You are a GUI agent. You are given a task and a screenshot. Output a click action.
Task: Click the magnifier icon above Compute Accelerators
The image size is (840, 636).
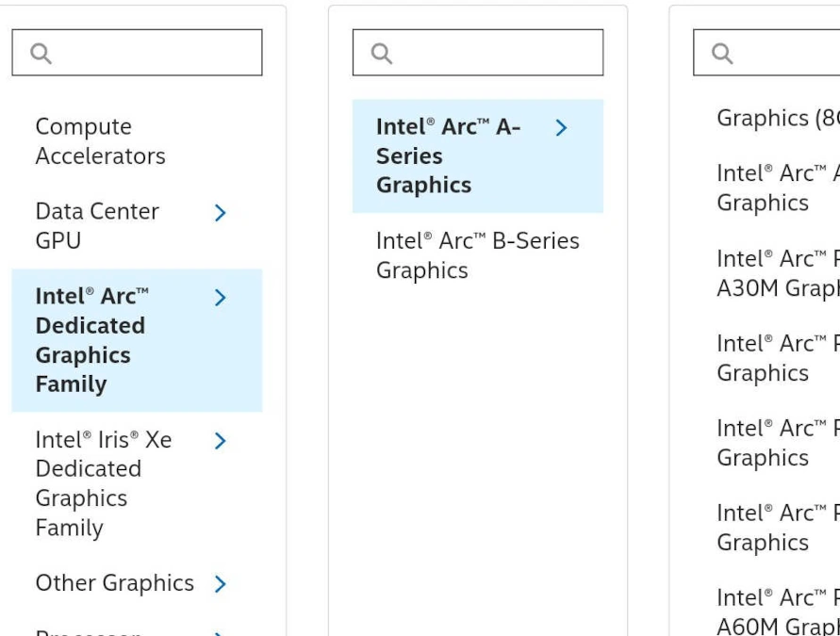click(41, 54)
